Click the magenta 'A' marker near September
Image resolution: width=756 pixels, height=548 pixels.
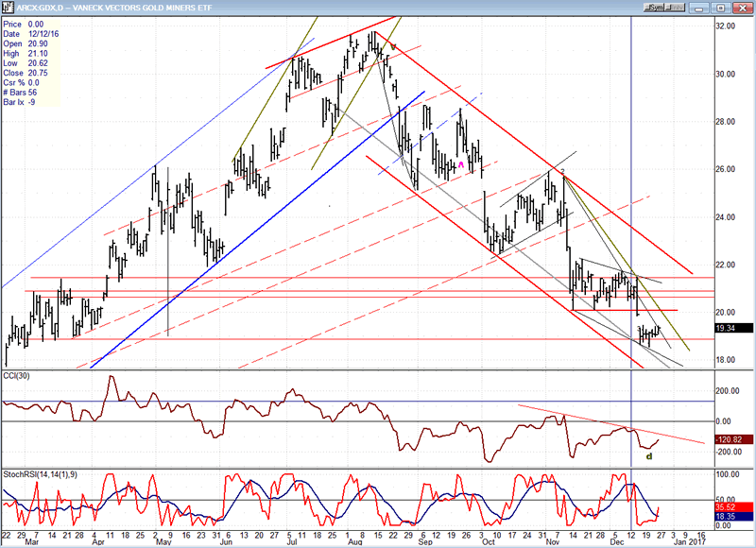461,165
